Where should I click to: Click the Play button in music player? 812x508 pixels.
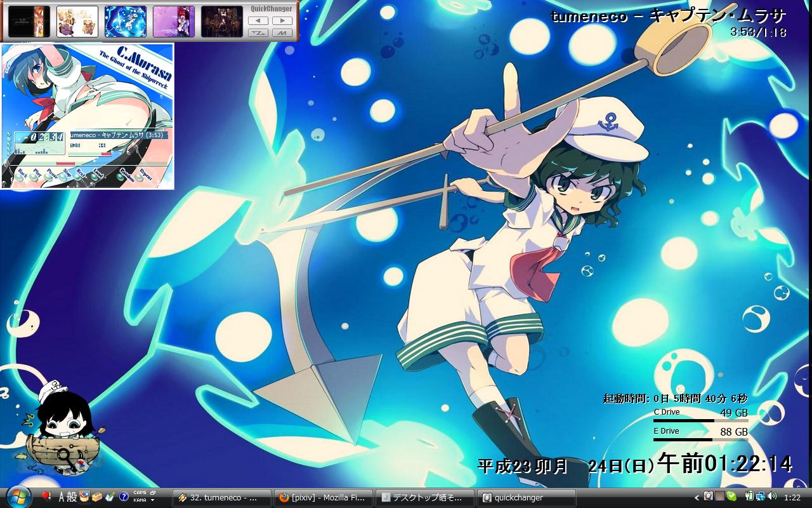[x=37, y=175]
